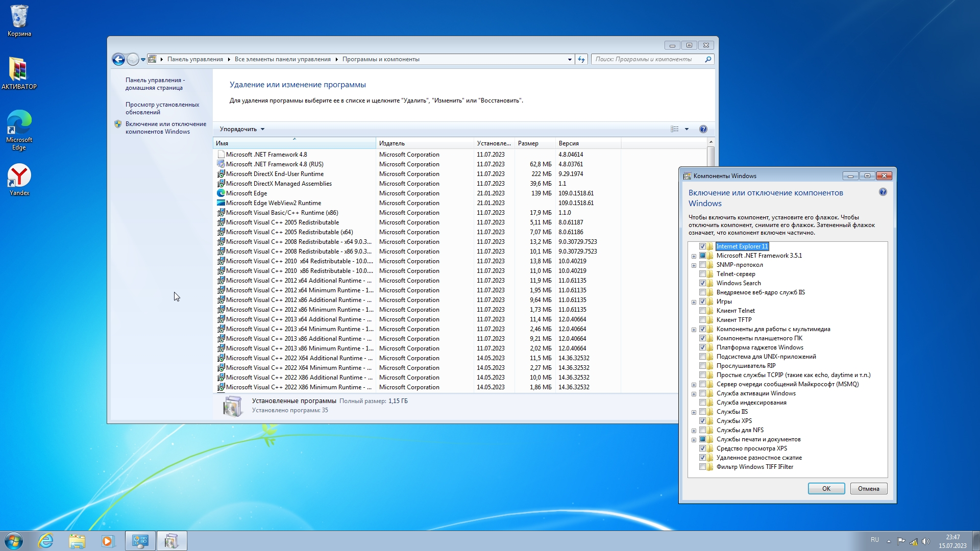980x551 pixels.
Task: Expand the Игры tree node
Action: click(x=694, y=302)
